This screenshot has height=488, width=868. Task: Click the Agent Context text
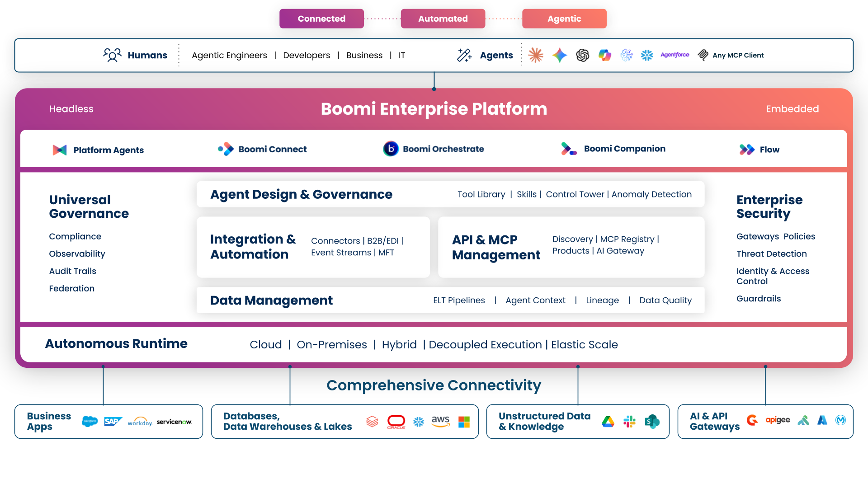[x=535, y=300]
